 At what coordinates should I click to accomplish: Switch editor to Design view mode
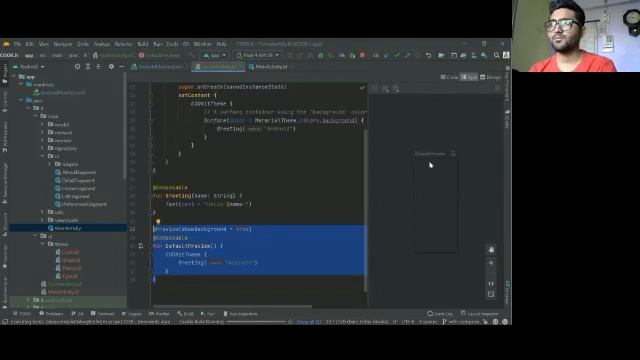pos(491,77)
